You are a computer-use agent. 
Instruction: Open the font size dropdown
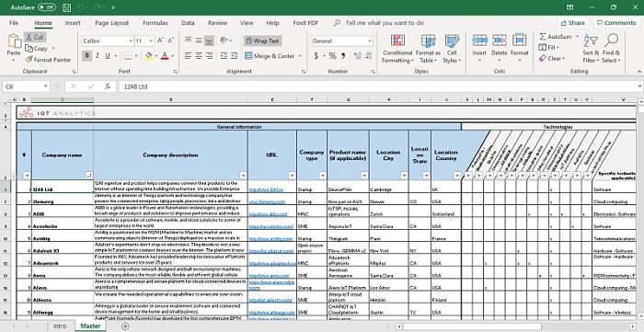(x=151, y=41)
